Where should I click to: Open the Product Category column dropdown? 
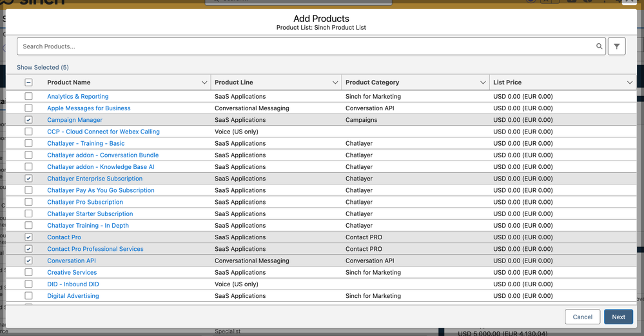(483, 83)
